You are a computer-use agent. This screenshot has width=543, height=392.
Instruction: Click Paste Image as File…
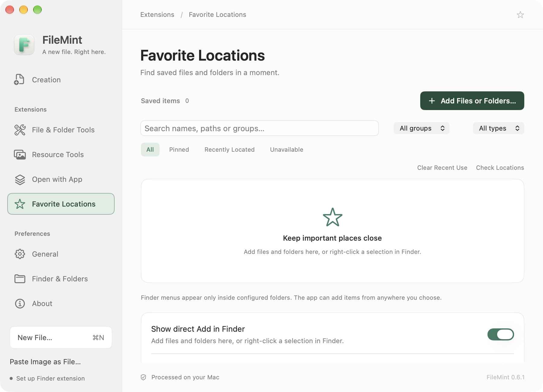45,362
